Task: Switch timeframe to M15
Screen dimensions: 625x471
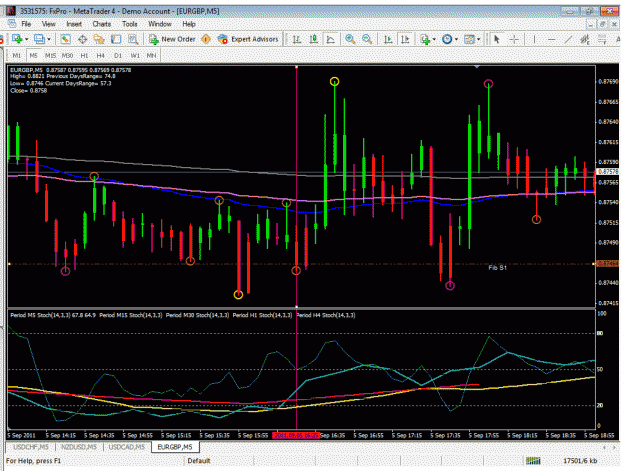Action: point(50,55)
